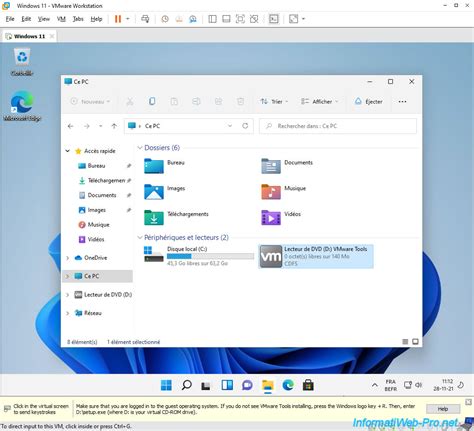Open the recent locations dropdown
The height and width of the screenshot is (431, 474).
click(x=100, y=126)
